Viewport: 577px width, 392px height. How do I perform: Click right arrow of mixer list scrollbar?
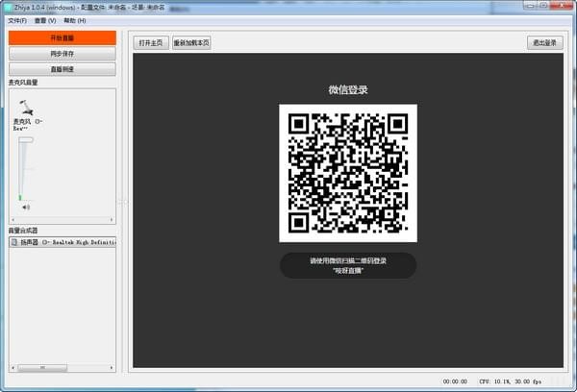pos(112,367)
